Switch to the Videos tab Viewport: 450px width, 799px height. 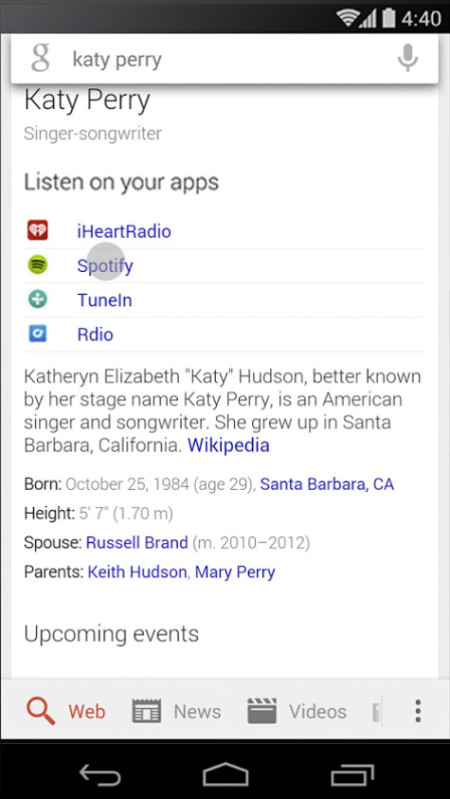pos(297,711)
